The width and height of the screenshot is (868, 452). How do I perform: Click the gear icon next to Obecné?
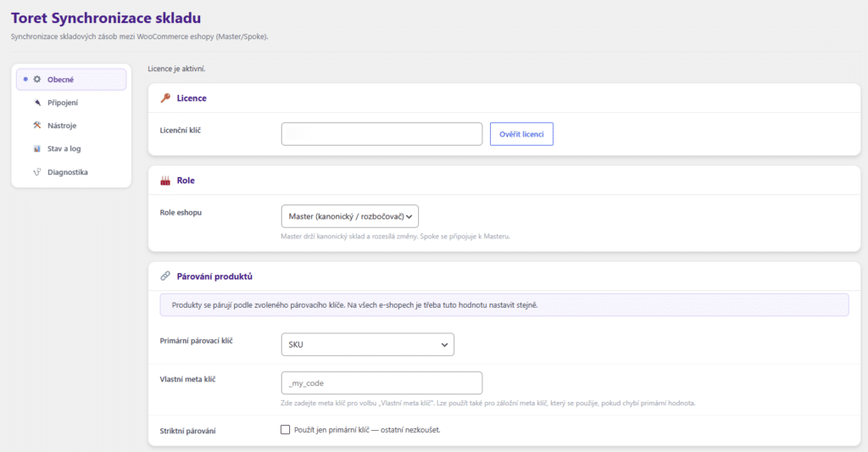point(37,79)
